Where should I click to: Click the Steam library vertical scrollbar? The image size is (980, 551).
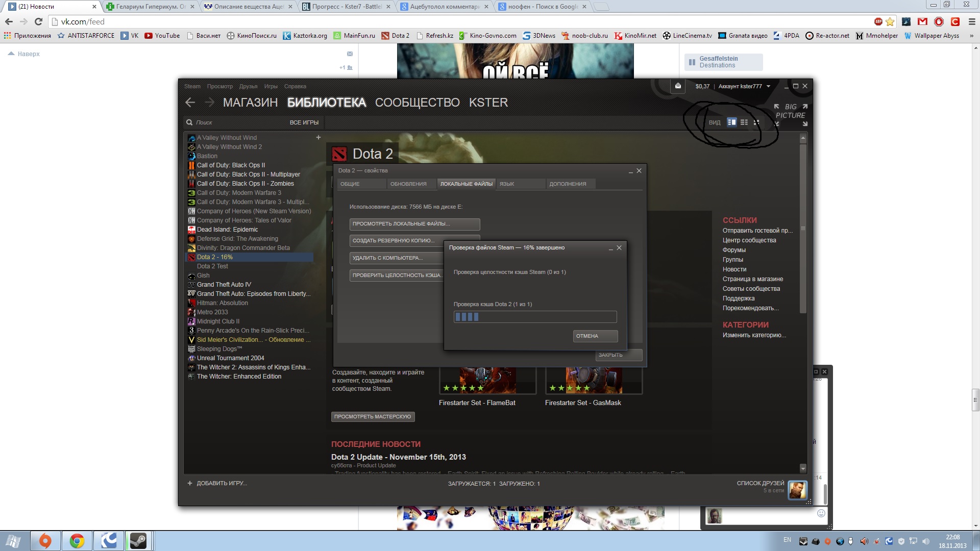(803, 229)
